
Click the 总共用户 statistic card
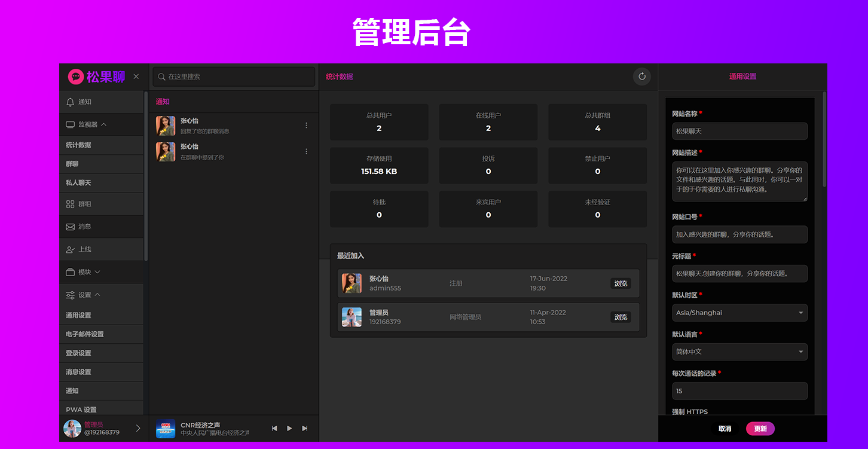point(379,122)
